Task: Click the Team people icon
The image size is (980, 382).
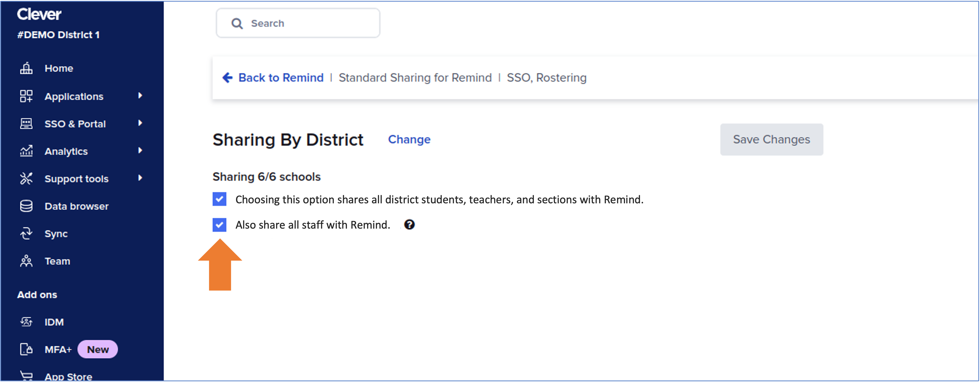Action: [x=26, y=261]
